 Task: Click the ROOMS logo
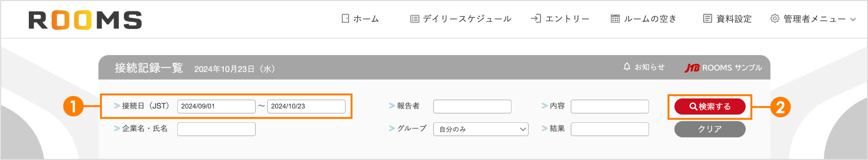pyautogui.click(x=85, y=20)
